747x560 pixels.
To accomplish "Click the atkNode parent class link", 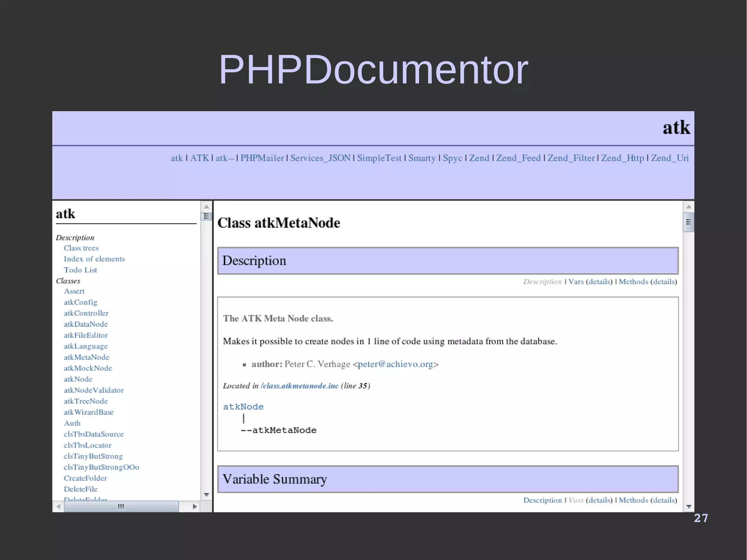I will pos(243,407).
